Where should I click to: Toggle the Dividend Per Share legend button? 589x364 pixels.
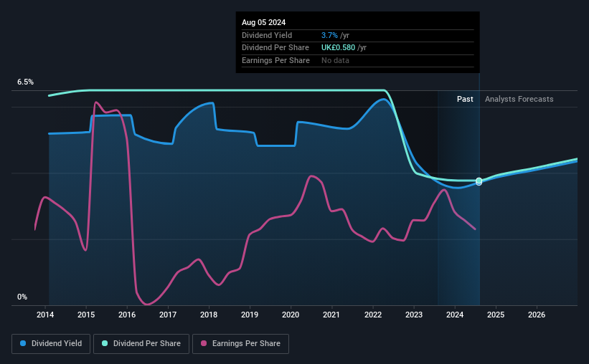(141, 344)
